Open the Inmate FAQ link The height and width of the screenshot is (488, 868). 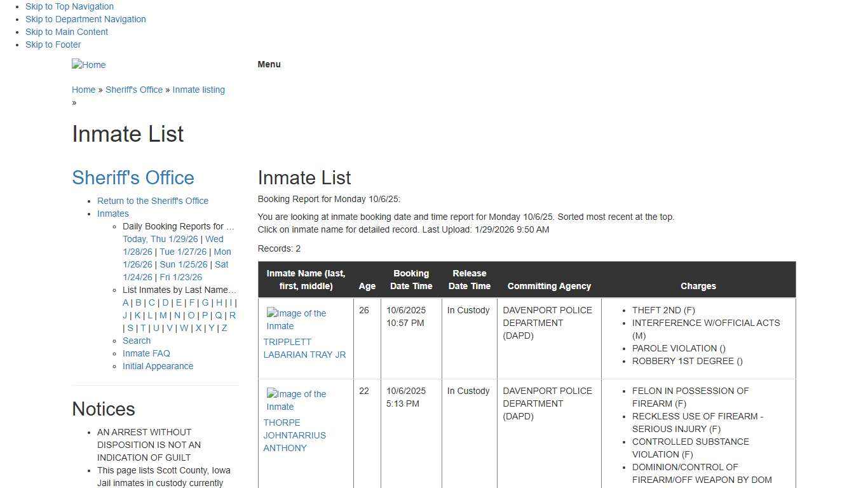coord(146,353)
